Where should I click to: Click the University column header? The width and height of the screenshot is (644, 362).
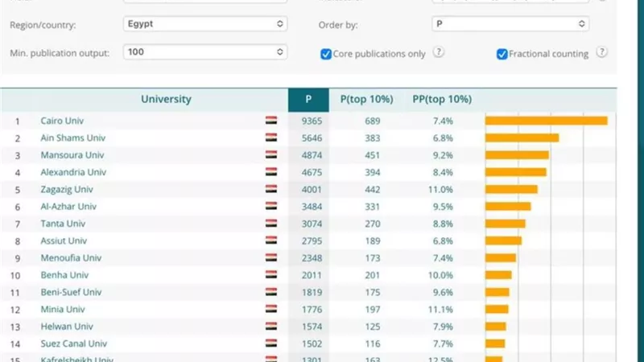[x=166, y=99]
